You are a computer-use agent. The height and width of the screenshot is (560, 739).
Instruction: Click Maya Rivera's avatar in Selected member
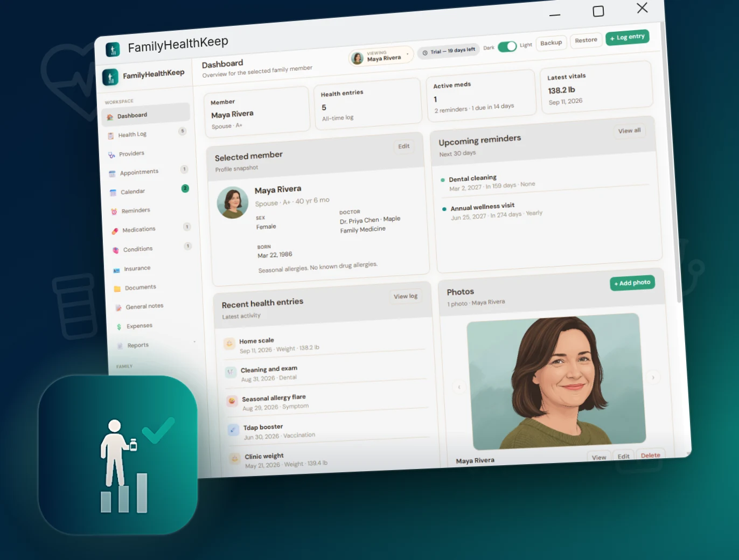pyautogui.click(x=233, y=202)
